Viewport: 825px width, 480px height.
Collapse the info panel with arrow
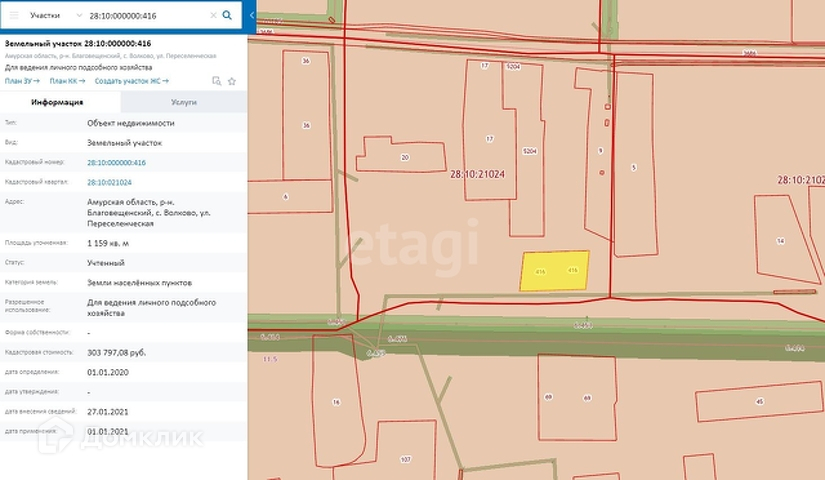pyautogui.click(x=251, y=15)
